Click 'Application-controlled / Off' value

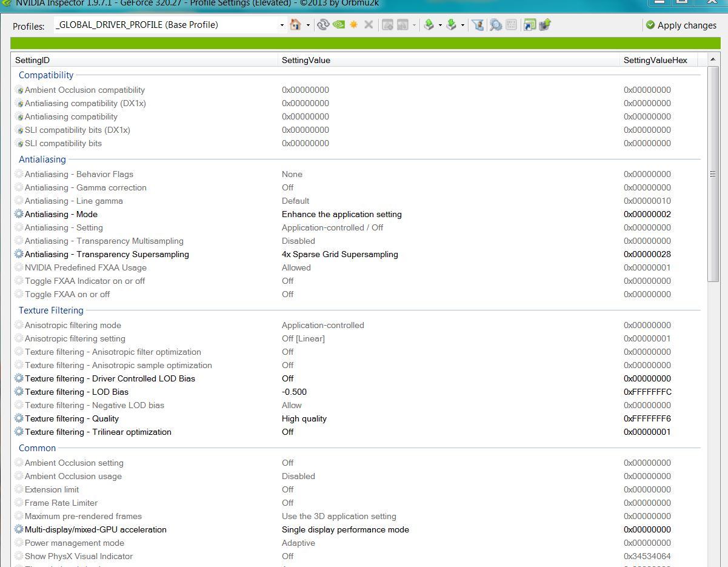(332, 227)
